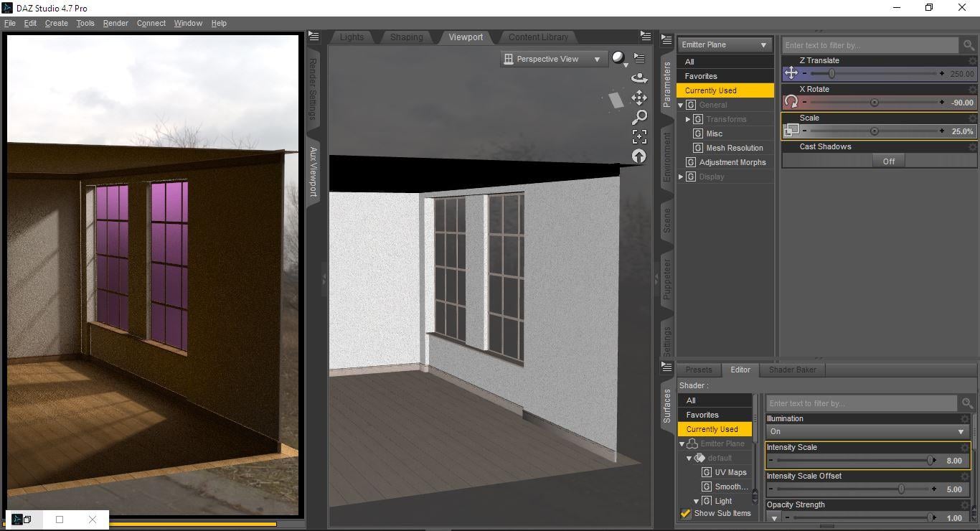Switch to the Content Library tab

pos(538,37)
